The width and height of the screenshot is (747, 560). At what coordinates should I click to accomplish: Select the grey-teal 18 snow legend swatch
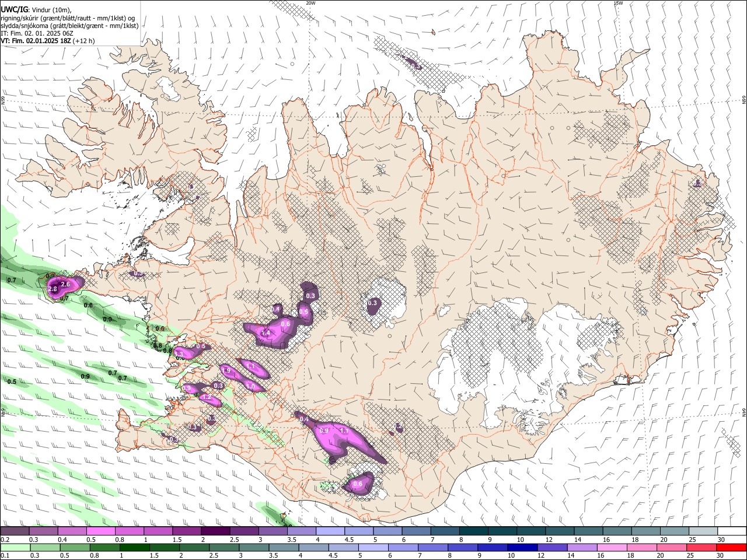tap(647, 531)
